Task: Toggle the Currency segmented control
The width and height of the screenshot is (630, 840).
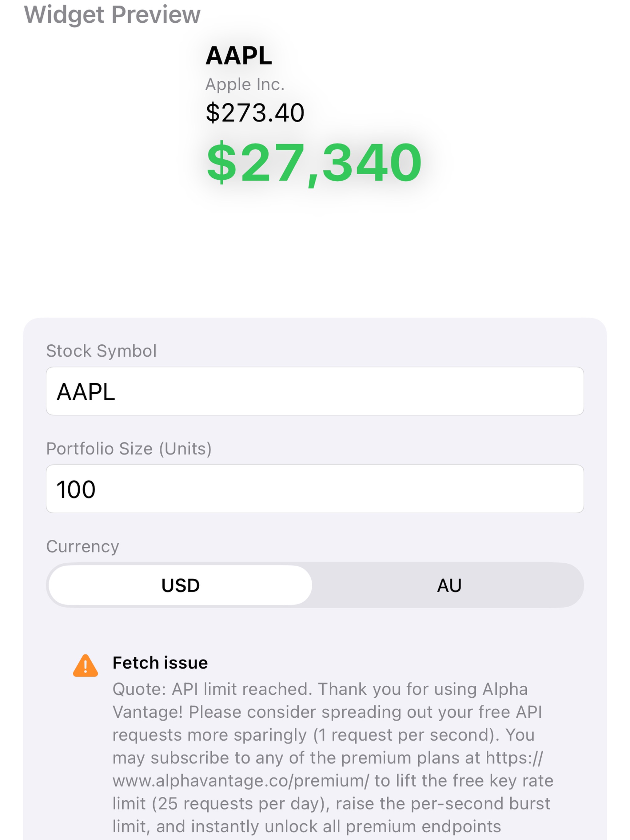Action: (x=315, y=585)
